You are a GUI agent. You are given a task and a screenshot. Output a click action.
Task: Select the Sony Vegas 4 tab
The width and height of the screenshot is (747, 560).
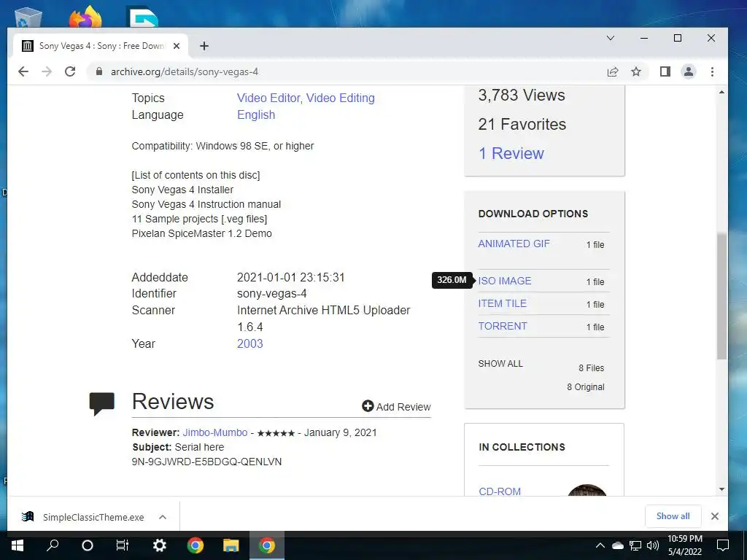[100, 46]
